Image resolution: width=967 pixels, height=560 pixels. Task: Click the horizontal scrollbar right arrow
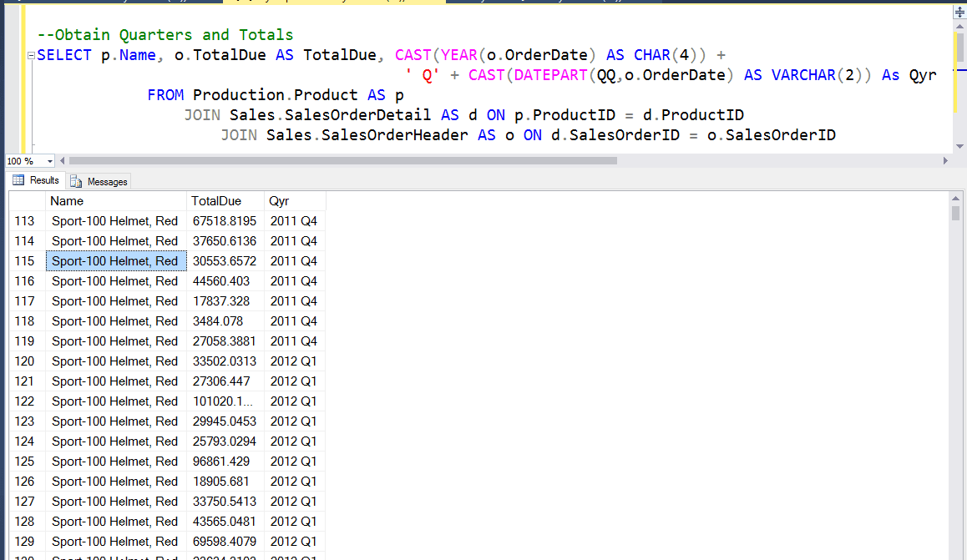[x=945, y=160]
